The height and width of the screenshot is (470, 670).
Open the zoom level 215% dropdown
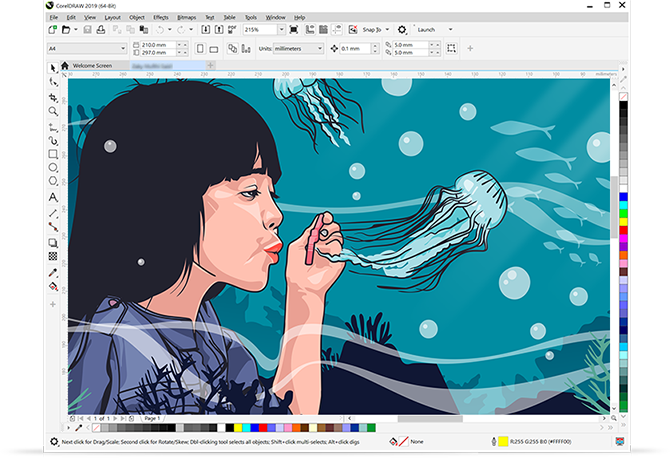(281, 29)
